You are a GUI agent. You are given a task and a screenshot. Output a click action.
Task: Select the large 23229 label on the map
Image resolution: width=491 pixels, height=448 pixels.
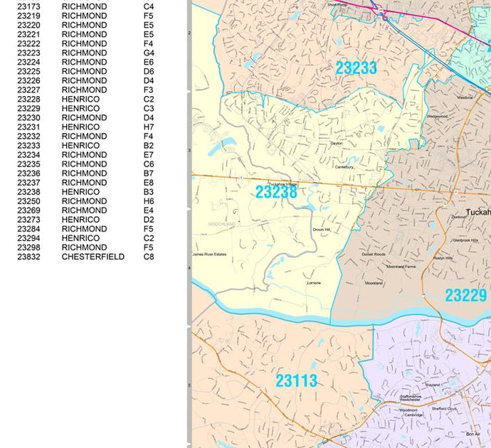click(x=466, y=295)
